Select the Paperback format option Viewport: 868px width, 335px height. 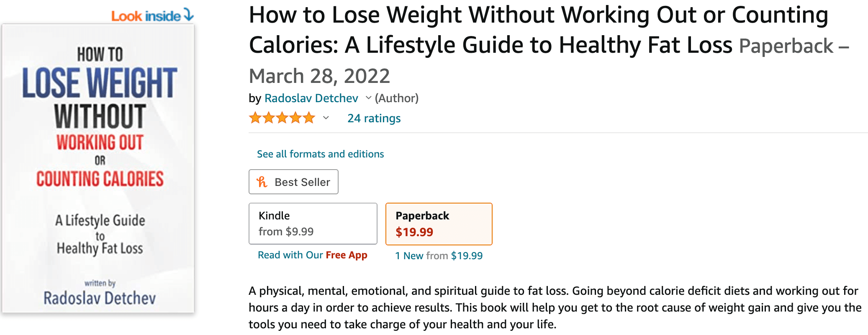pos(439,224)
